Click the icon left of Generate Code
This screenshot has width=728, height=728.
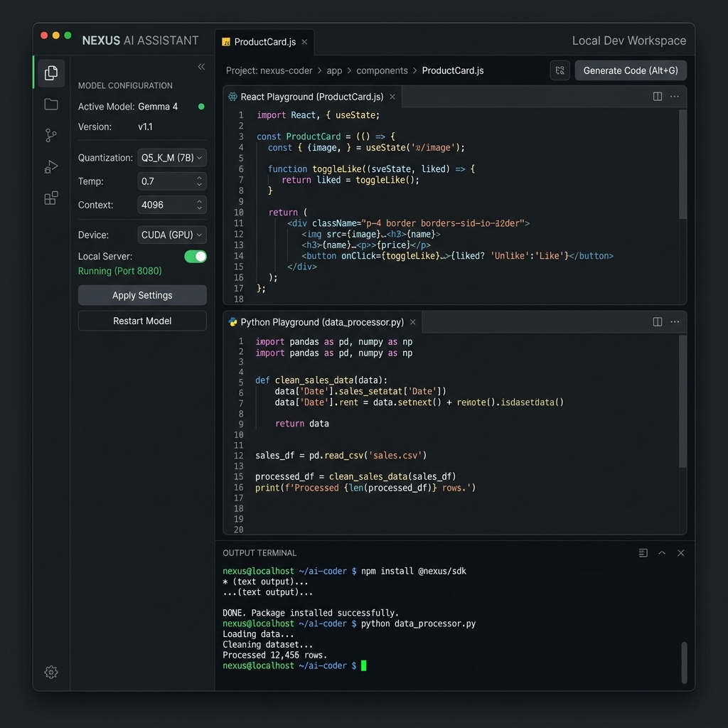pos(560,70)
